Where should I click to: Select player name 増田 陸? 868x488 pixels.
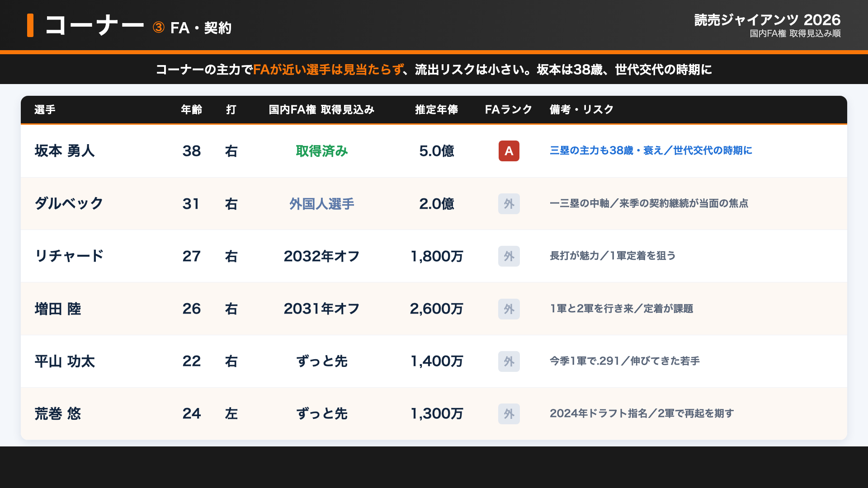58,309
